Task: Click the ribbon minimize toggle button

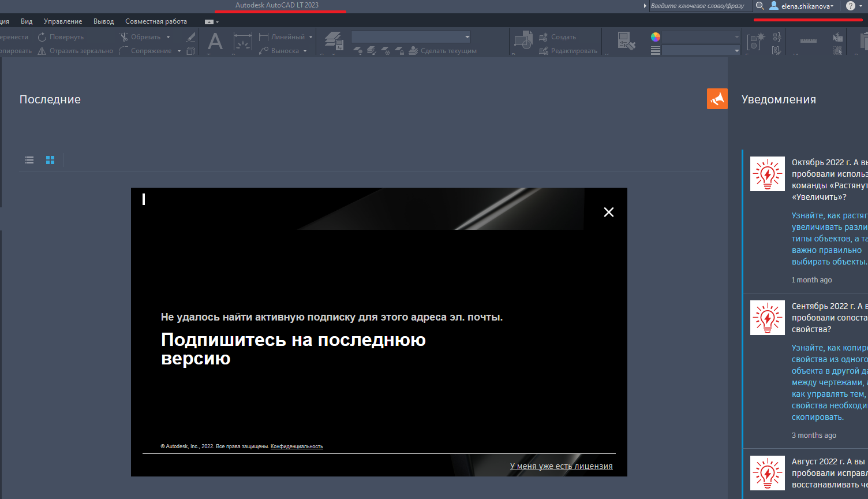Action: pos(209,22)
